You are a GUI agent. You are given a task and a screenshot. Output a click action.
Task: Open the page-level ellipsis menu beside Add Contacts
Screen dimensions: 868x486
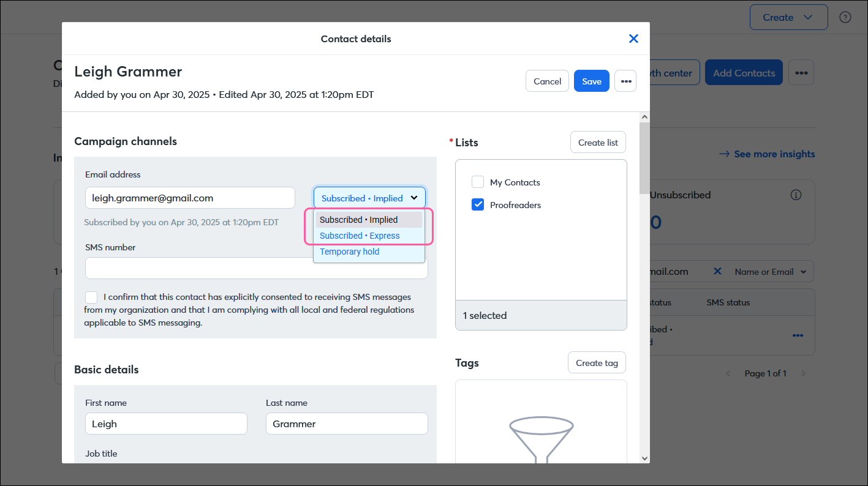(801, 73)
